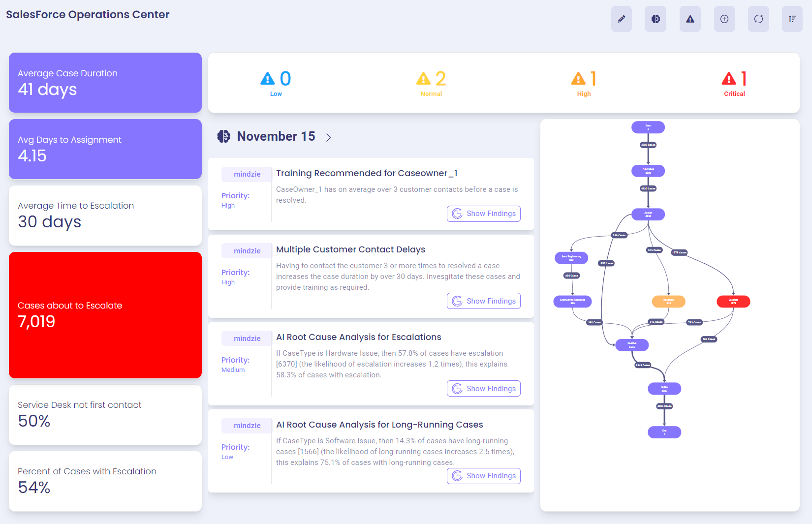Click the sort order toolbar icon
Image resolution: width=812 pixels, height=524 pixels.
792,19
